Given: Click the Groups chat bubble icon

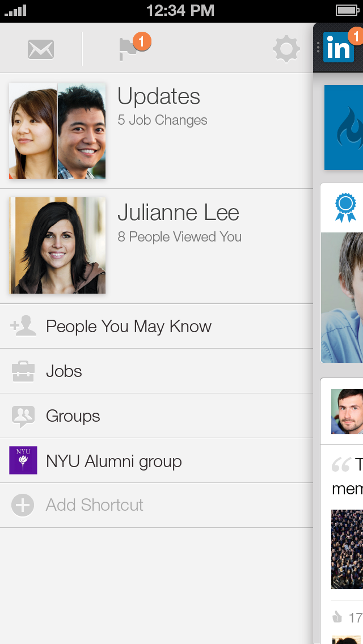Looking at the screenshot, I should [23, 417].
